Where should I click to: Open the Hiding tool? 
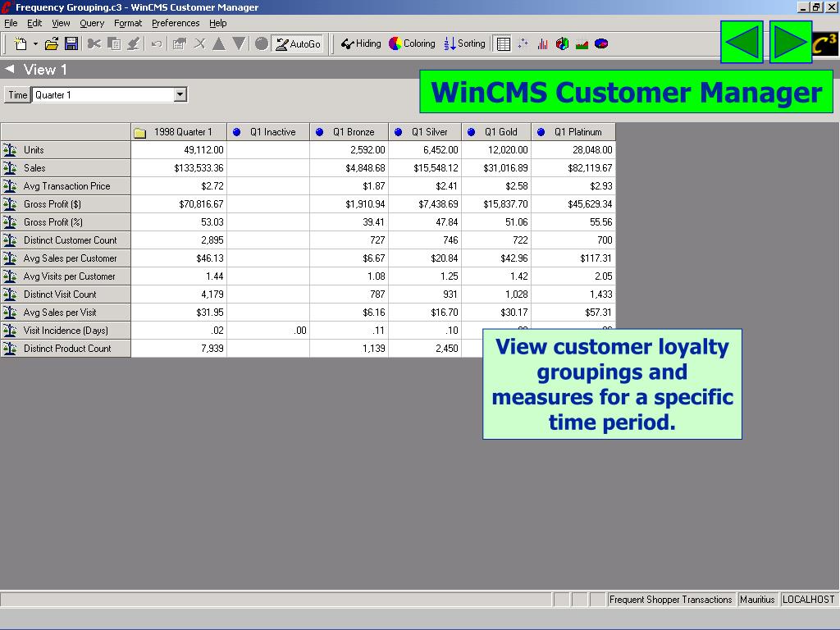pos(361,44)
